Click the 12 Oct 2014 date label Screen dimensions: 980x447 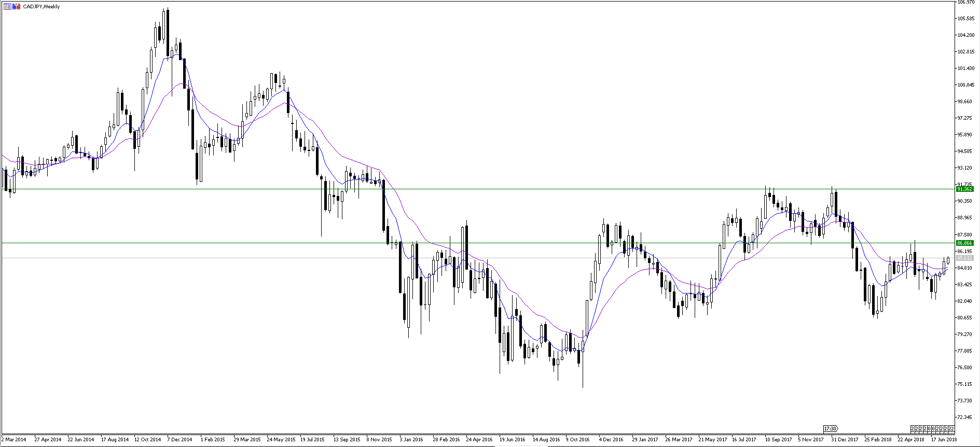coord(147,440)
